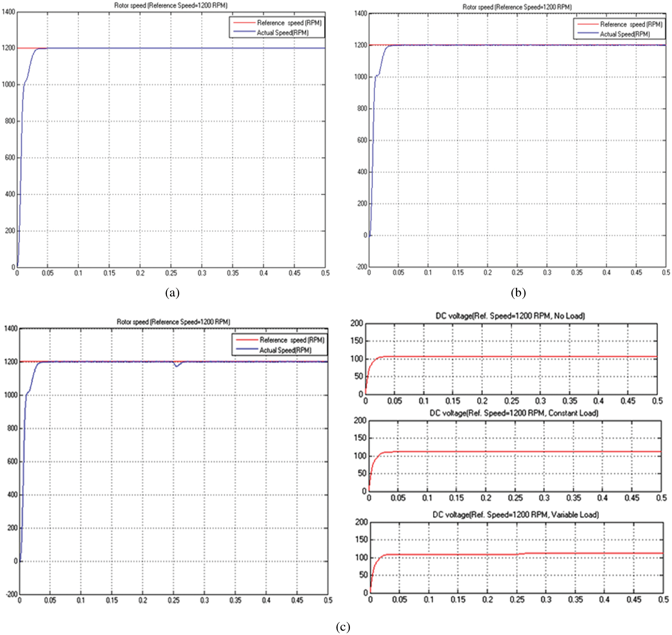Click the subfigure label (b)
The height and width of the screenshot is (635, 672).
pyautogui.click(x=518, y=293)
